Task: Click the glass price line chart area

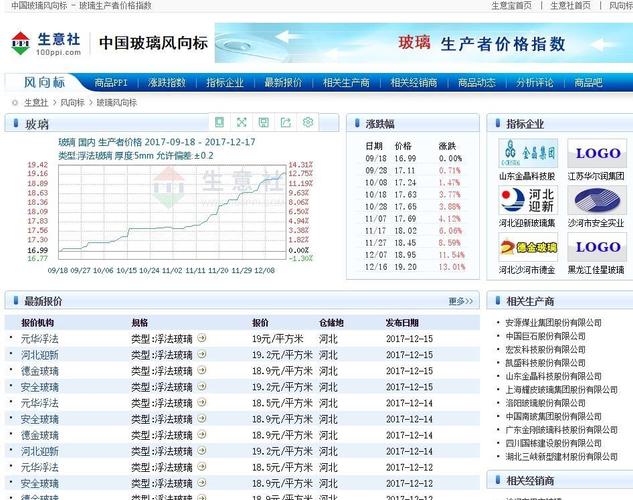Action: pyautogui.click(x=172, y=212)
